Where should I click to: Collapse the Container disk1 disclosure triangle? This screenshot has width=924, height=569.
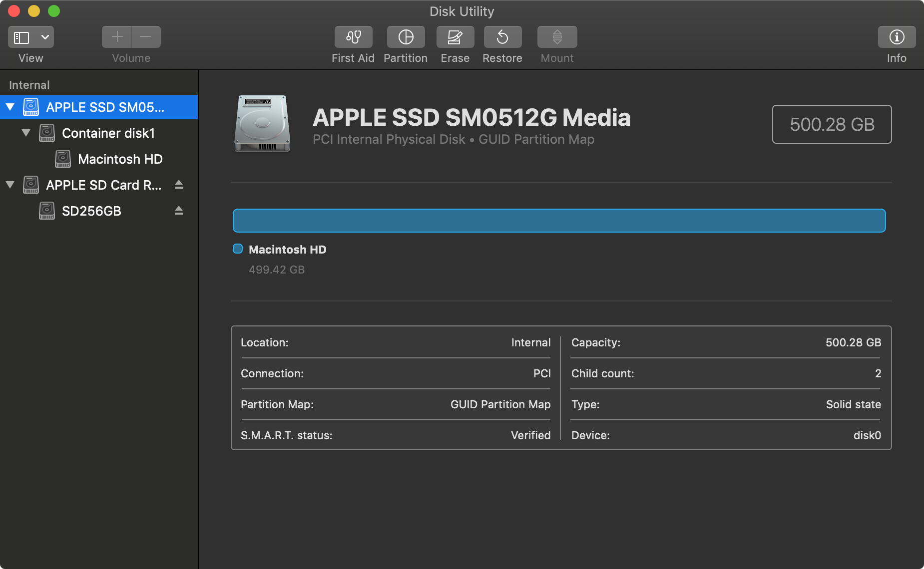coord(26,133)
